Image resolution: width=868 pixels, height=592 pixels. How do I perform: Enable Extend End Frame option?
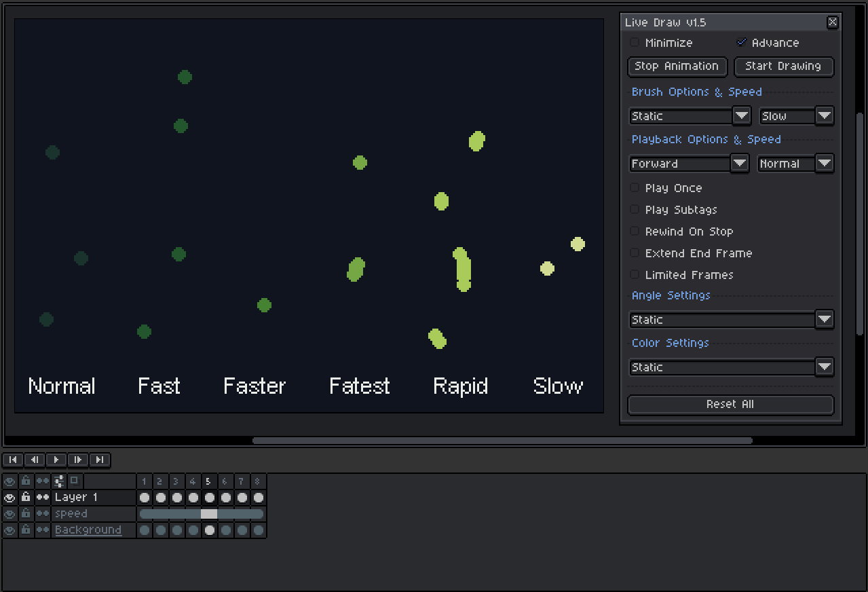point(691,253)
